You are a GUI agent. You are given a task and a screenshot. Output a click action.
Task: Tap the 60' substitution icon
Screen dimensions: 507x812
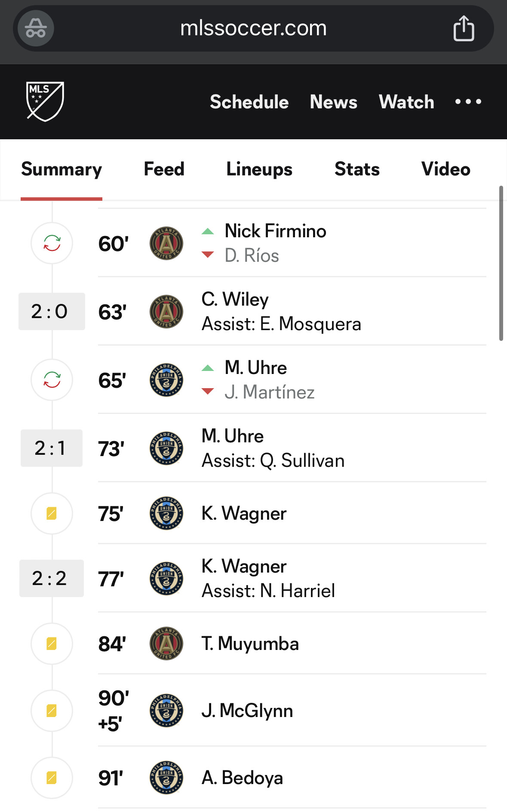[52, 243]
